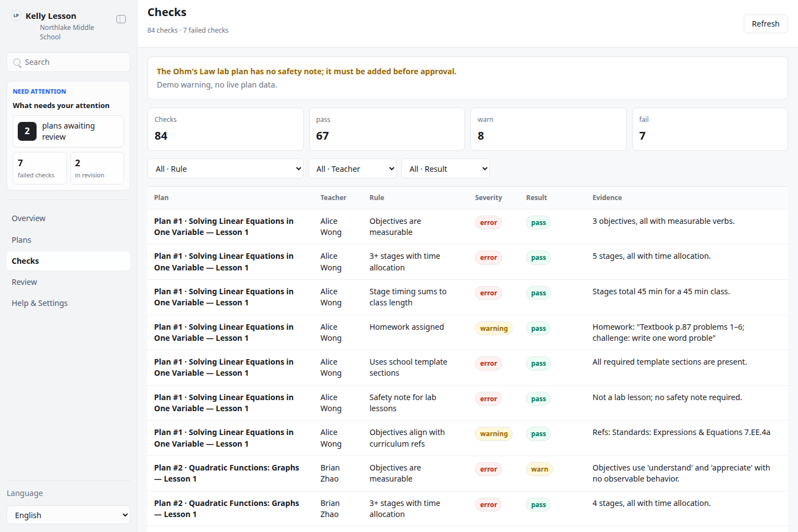798x532 pixels.
Task: Click the fail 7 summary card
Action: [710, 129]
